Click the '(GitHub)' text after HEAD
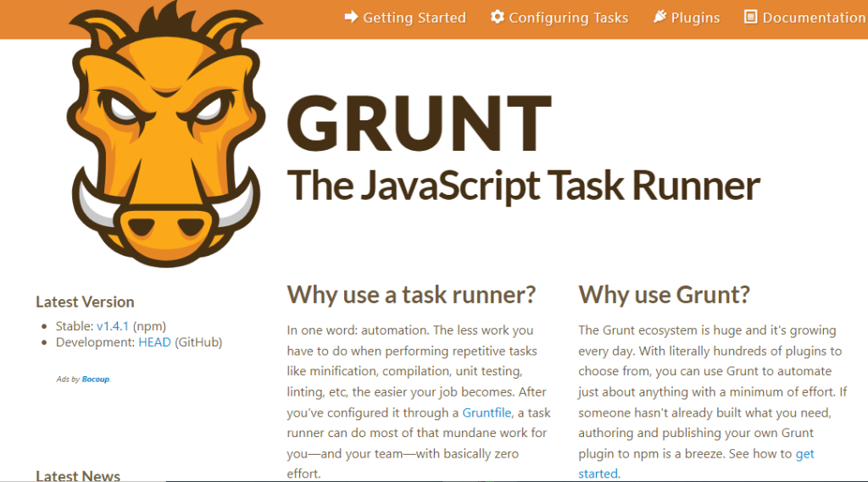The height and width of the screenshot is (482, 868). [x=198, y=342]
